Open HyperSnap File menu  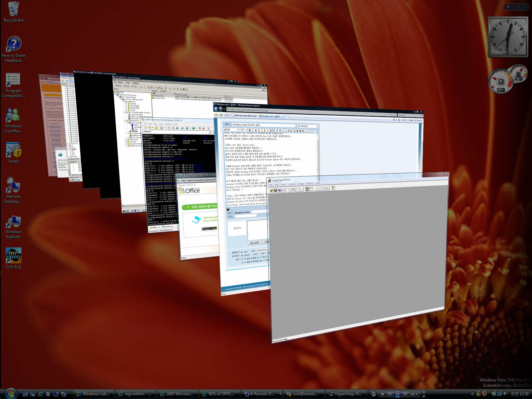271,185
